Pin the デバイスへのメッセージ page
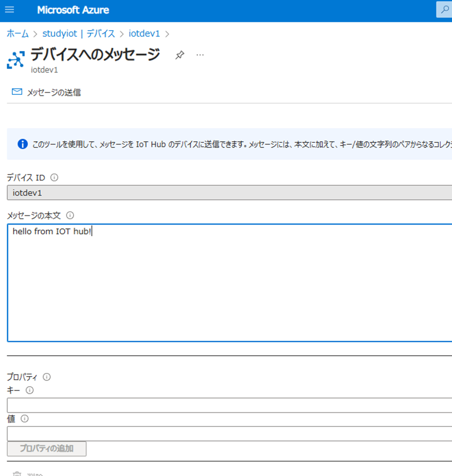The image size is (452, 476). pos(180,55)
